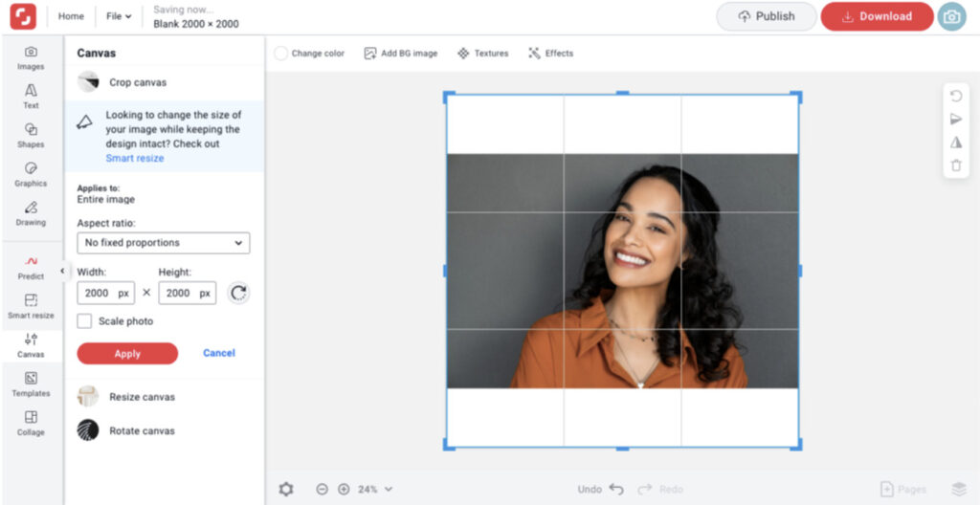This screenshot has height=505, width=980.
Task: Open the Drawing tool
Action: pyautogui.click(x=31, y=213)
